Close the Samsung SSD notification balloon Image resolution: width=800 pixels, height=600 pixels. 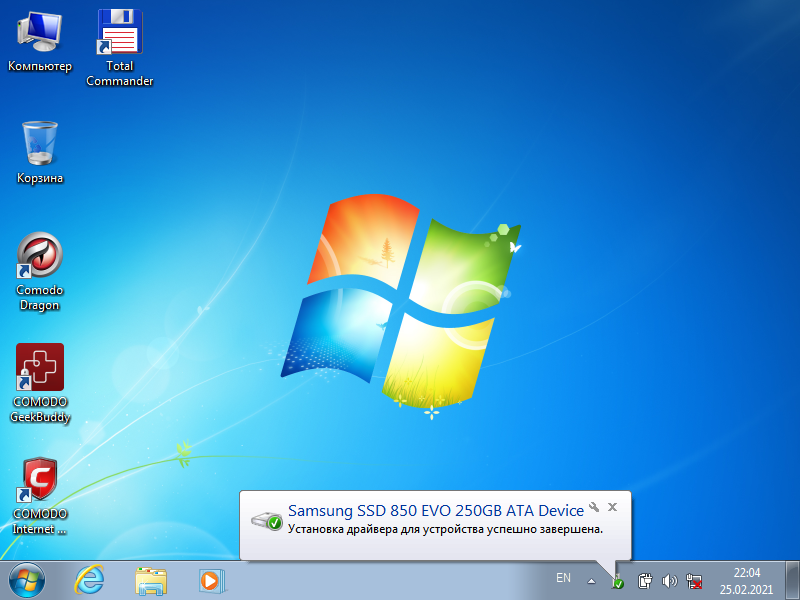pyautogui.click(x=612, y=507)
